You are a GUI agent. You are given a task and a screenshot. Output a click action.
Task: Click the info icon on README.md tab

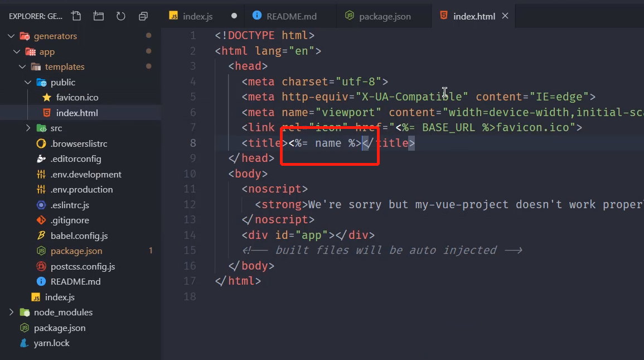(x=257, y=16)
